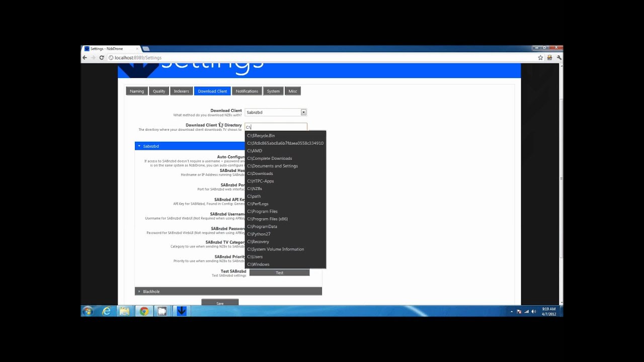Viewport: 644px width, 362px height.
Task: Click the Save button
Action: coord(220,303)
